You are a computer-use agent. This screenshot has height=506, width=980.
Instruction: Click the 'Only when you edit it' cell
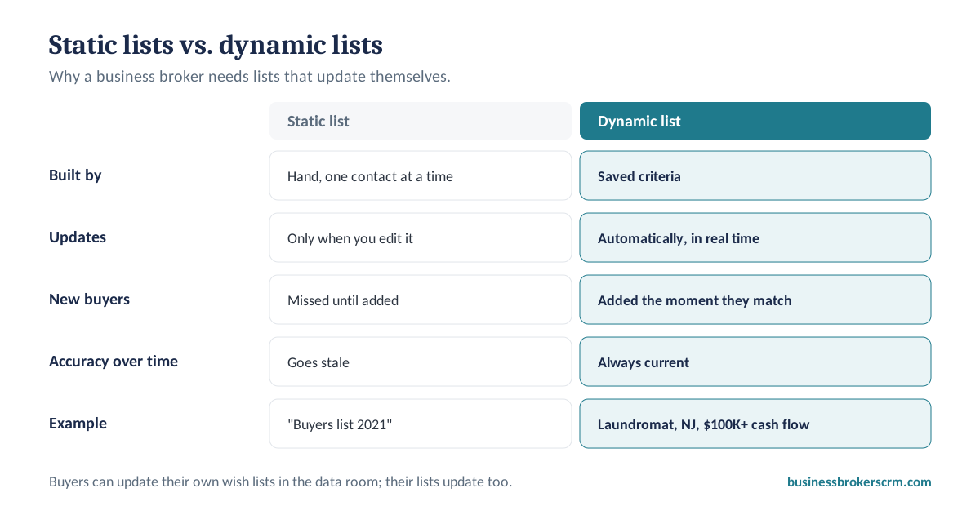pyautogui.click(x=421, y=237)
